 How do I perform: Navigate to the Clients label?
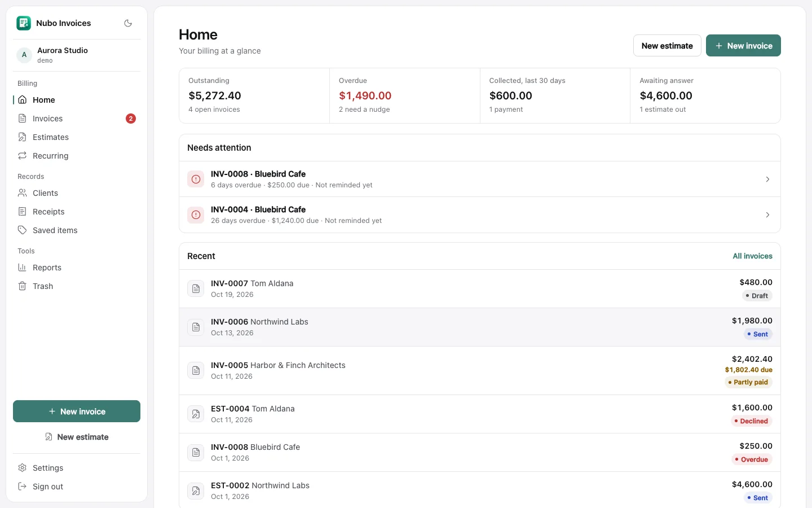tap(46, 193)
